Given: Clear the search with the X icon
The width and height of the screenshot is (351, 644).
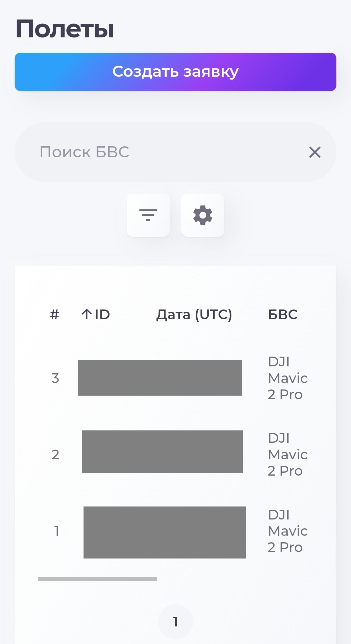Looking at the screenshot, I should 315,152.
